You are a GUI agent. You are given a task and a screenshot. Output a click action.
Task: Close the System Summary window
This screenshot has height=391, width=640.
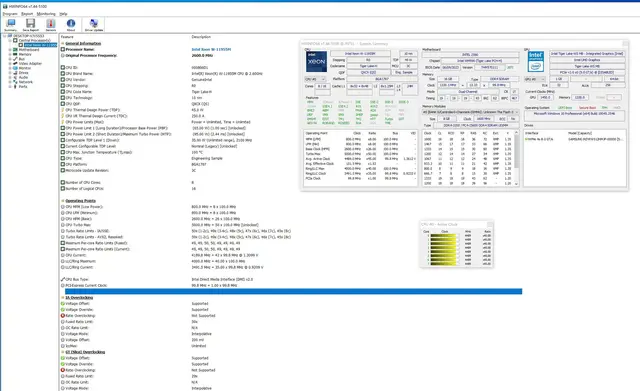click(625, 43)
